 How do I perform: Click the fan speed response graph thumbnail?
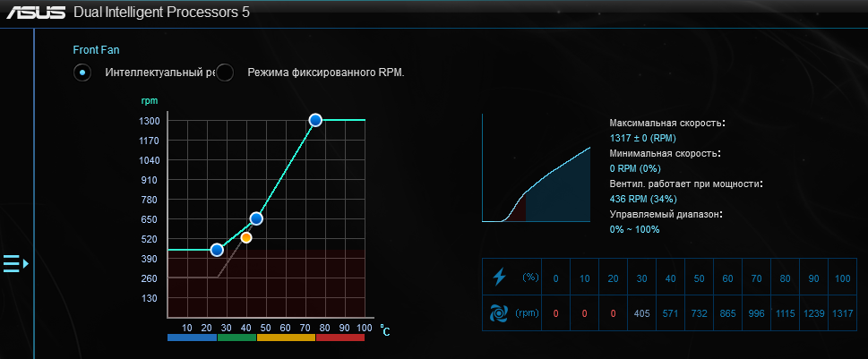tap(536, 168)
